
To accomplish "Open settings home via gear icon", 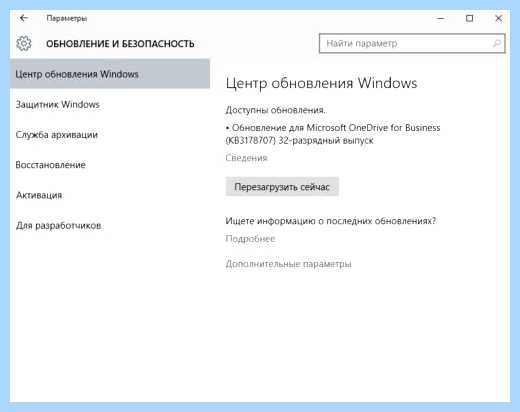I will (x=24, y=43).
